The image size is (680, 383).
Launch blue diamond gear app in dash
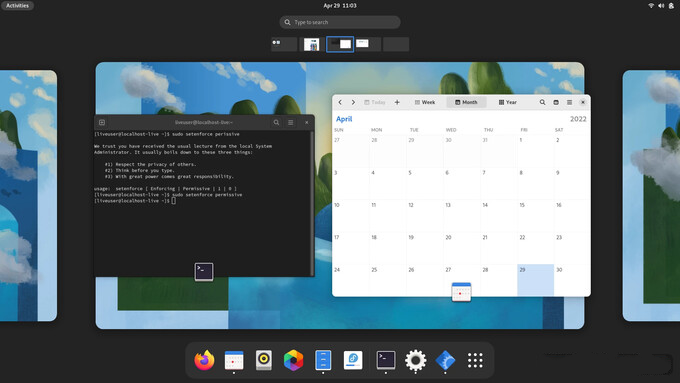pyautogui.click(x=445, y=360)
